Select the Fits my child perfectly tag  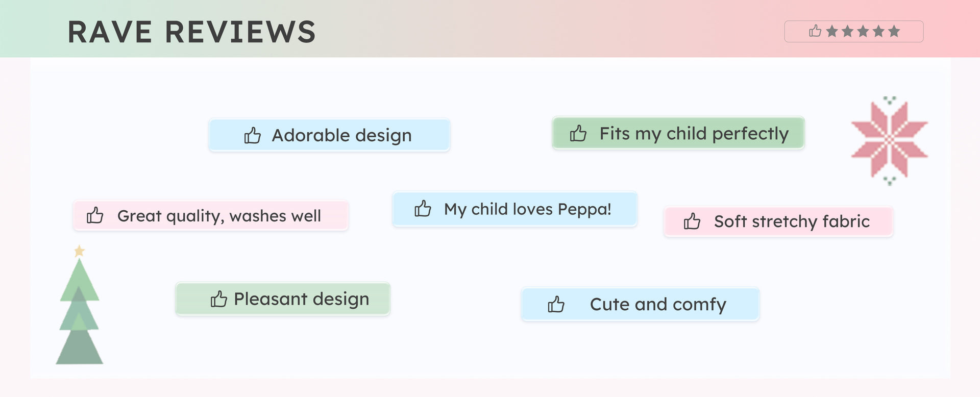click(694, 133)
